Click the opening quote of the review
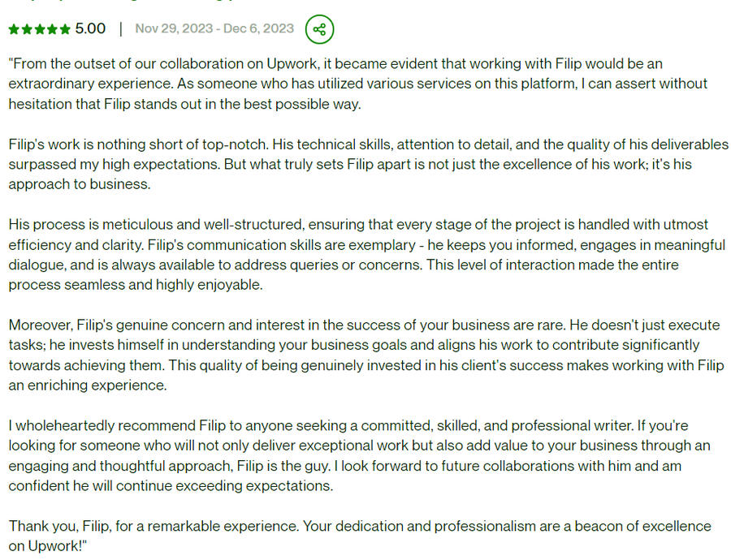The image size is (731, 560). 10,63
